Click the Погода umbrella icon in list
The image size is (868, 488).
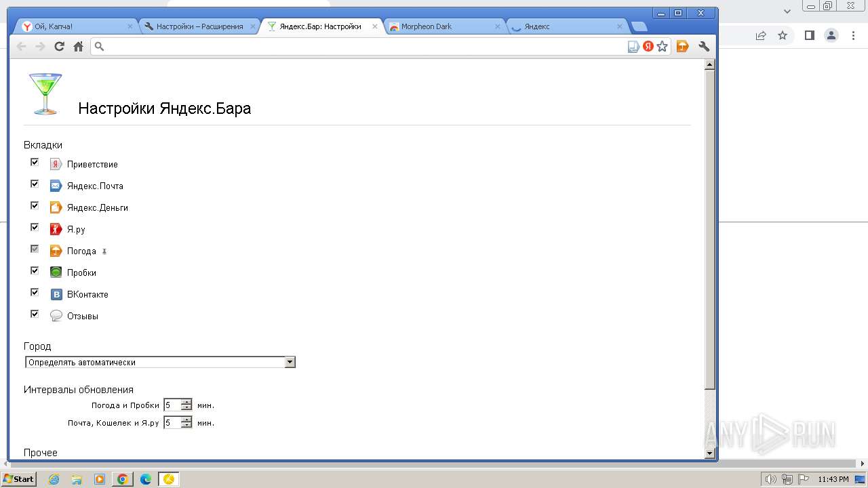pyautogui.click(x=56, y=251)
